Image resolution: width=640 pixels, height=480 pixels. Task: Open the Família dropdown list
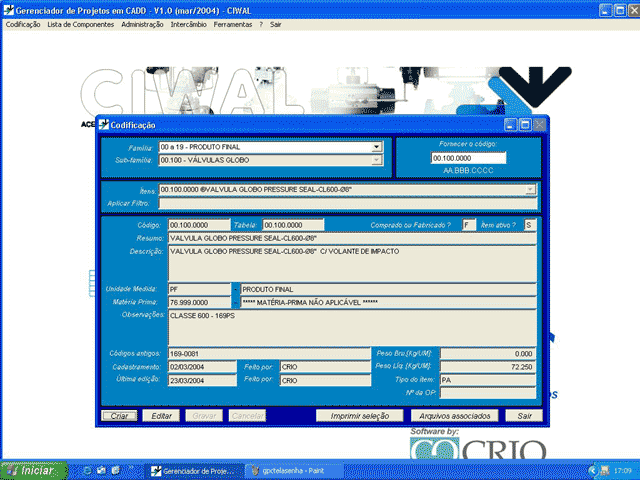click(x=377, y=147)
